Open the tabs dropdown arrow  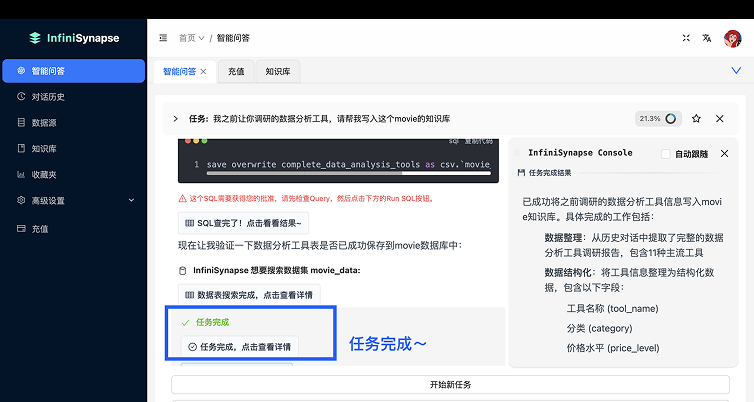(x=736, y=71)
